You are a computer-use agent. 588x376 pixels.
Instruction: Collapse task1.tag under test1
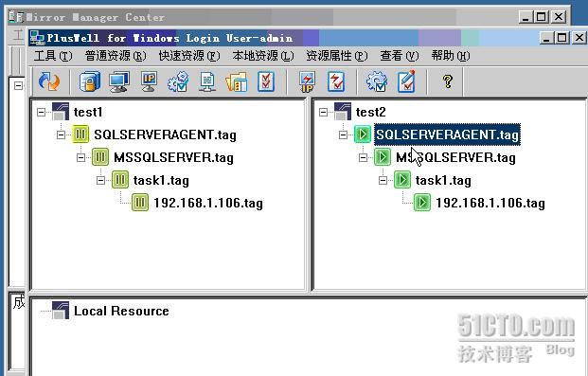click(x=100, y=181)
